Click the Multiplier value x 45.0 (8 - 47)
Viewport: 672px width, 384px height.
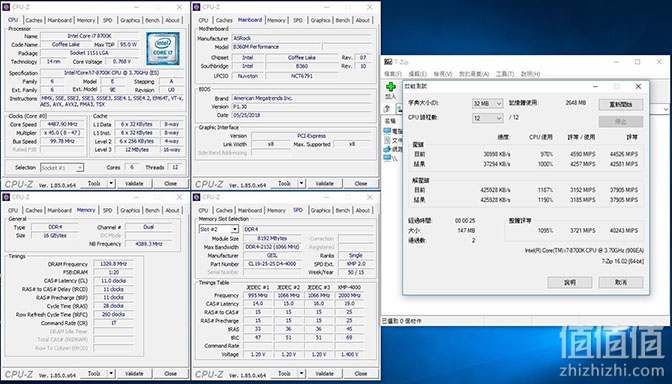pos(63,133)
